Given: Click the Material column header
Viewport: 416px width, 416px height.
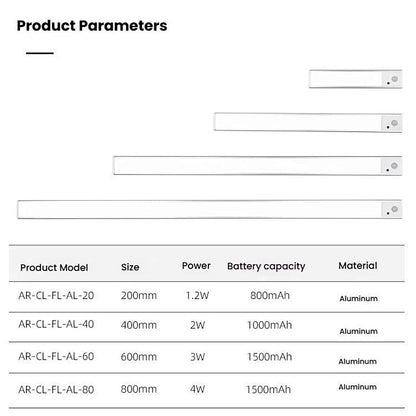Looking at the screenshot, I should pos(358,266).
